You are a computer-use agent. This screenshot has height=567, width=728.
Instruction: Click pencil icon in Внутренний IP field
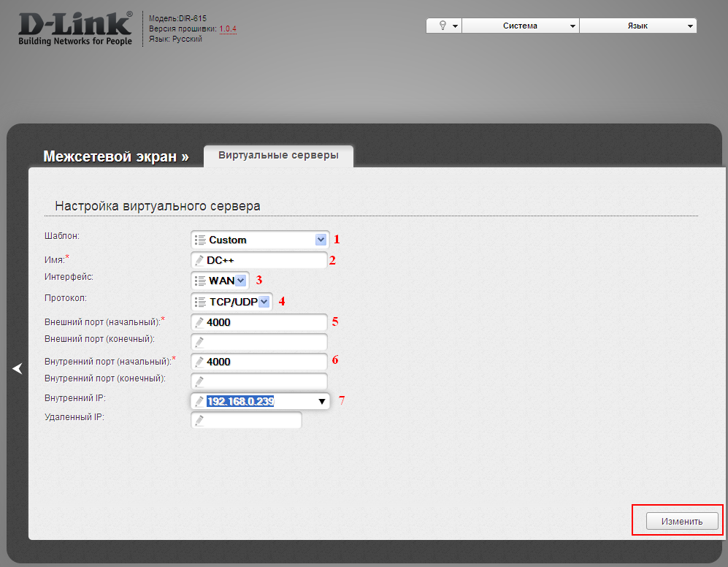pyautogui.click(x=199, y=401)
